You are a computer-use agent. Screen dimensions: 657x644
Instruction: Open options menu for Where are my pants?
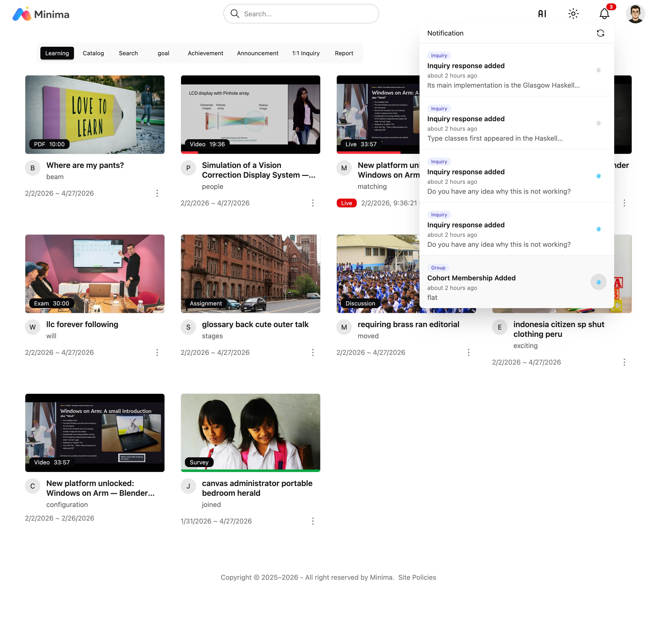(157, 193)
